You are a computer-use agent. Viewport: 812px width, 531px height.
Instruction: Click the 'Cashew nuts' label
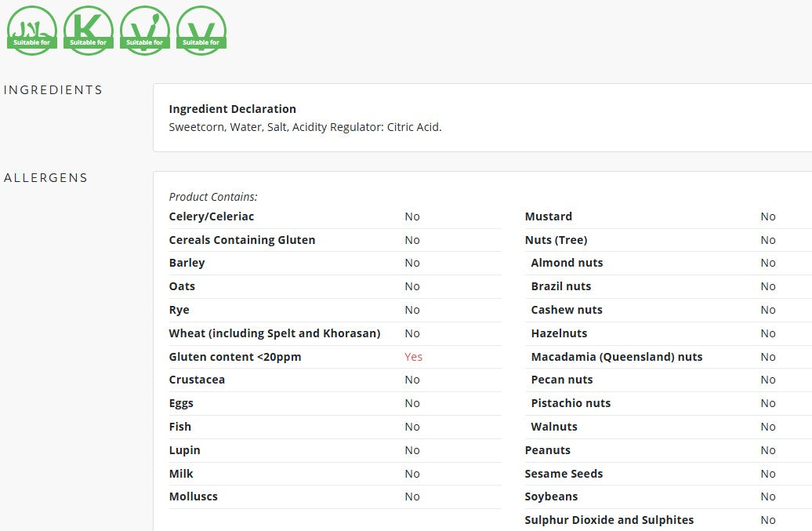click(x=567, y=310)
